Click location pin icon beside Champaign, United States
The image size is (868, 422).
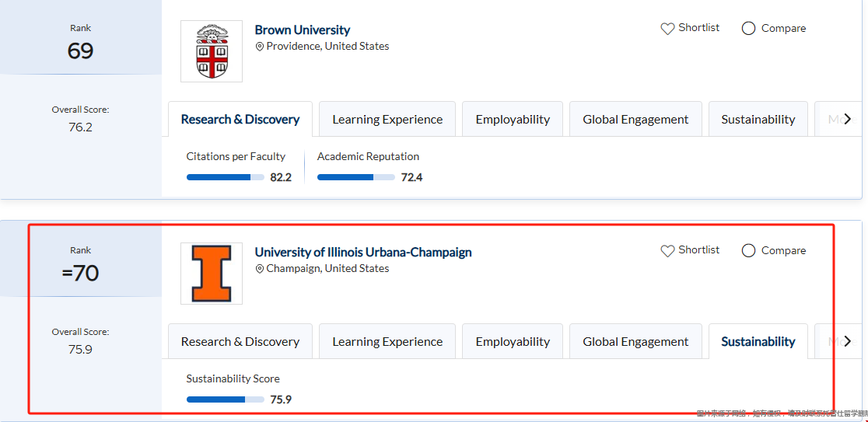260,269
